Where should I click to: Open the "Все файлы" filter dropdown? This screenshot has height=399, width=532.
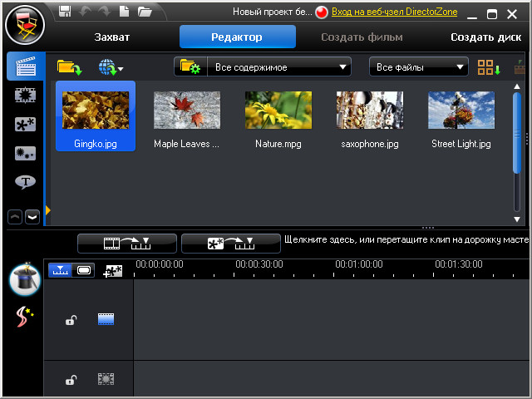tap(460, 67)
